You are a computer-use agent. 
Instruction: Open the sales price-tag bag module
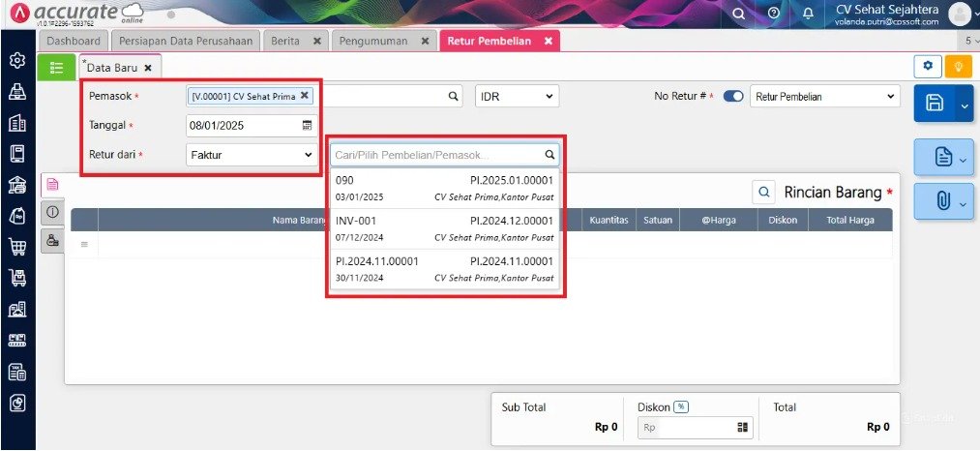tap(17, 216)
